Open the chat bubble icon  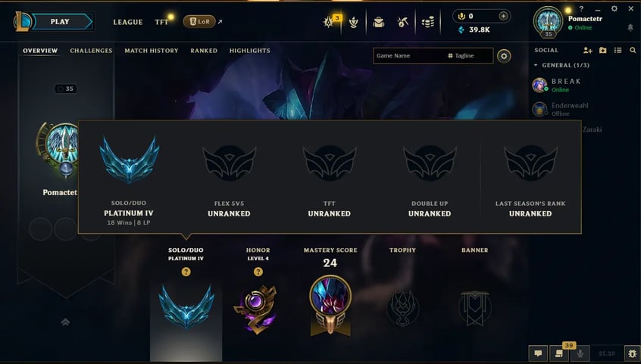pos(538,353)
